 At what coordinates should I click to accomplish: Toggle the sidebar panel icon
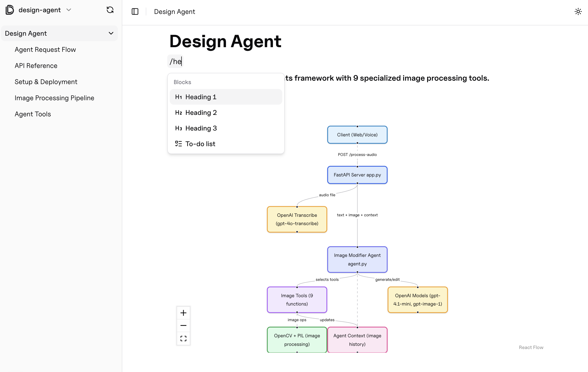click(135, 11)
